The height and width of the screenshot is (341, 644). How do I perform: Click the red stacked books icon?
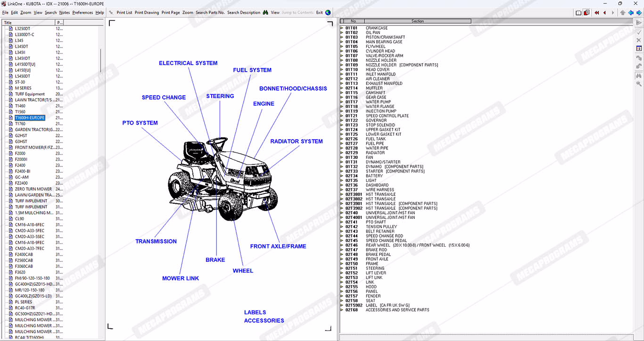[x=586, y=13]
